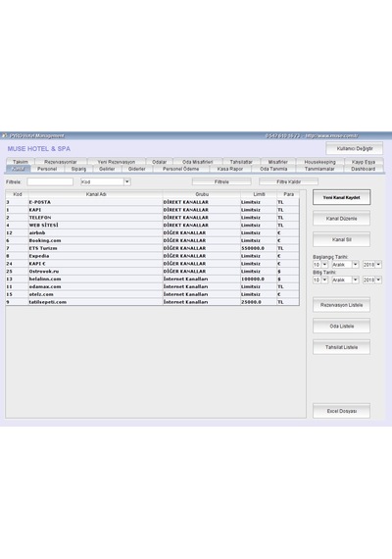Select the Oda Tanımla tab
The width and height of the screenshot is (392, 559).
(x=273, y=169)
